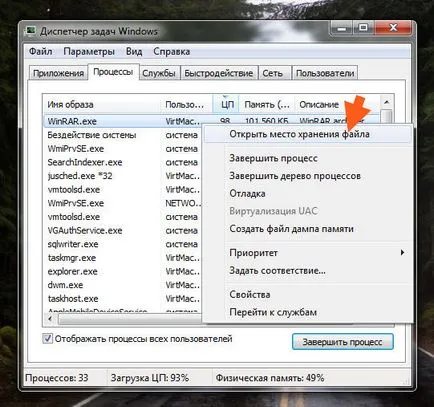Click the scroll up arrow in process list
The width and height of the screenshot is (434, 407).
tap(386, 102)
